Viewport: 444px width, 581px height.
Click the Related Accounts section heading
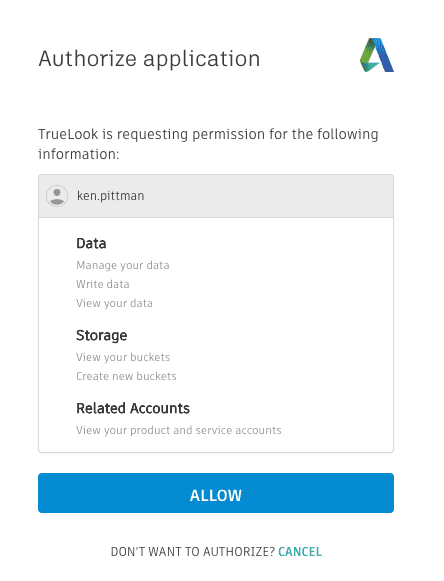(133, 408)
